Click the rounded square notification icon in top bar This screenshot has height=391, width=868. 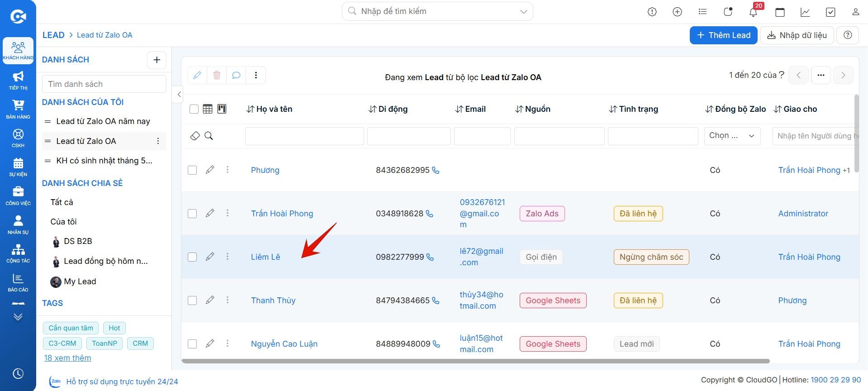[728, 12]
